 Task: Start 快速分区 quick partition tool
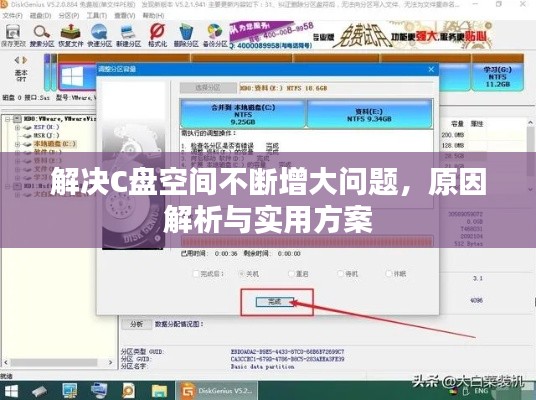click(99, 35)
